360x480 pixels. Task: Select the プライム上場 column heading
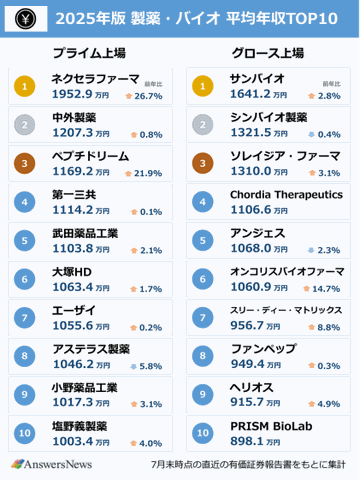(x=89, y=53)
